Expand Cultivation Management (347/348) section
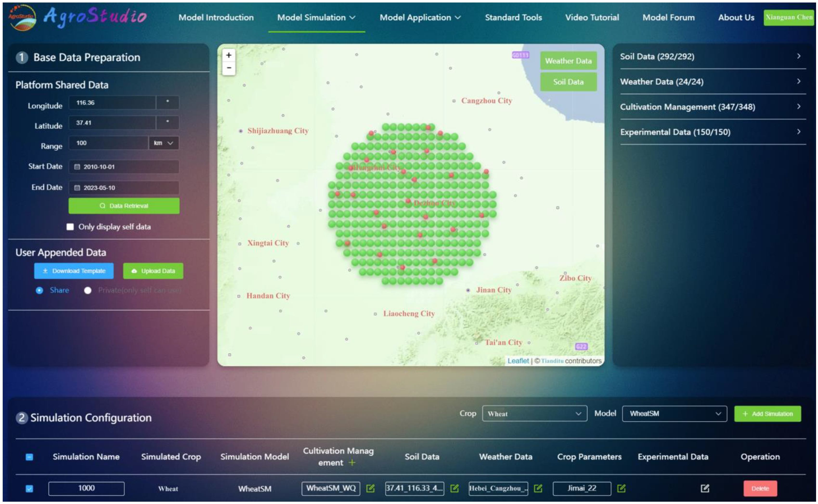Image resolution: width=818 pixels, height=504 pixels. (713, 107)
